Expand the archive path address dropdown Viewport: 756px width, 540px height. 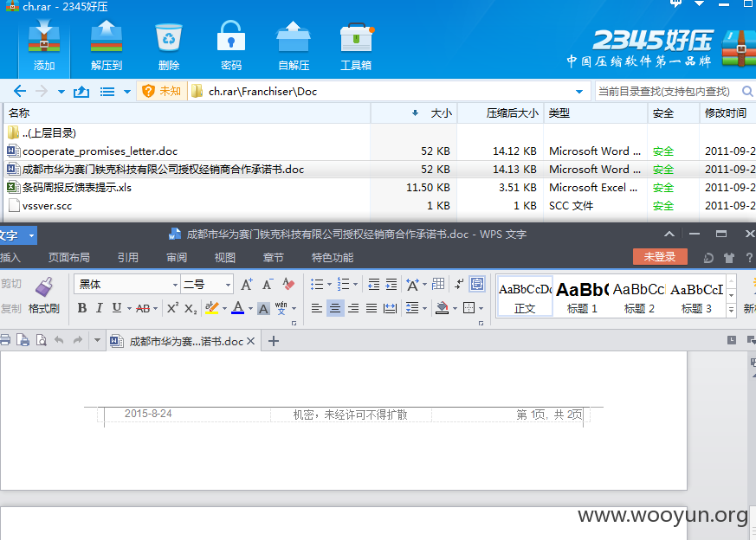coord(579,92)
